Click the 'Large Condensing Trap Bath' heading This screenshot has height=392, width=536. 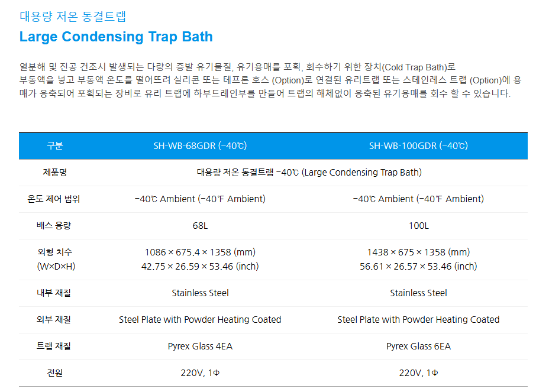coord(116,37)
